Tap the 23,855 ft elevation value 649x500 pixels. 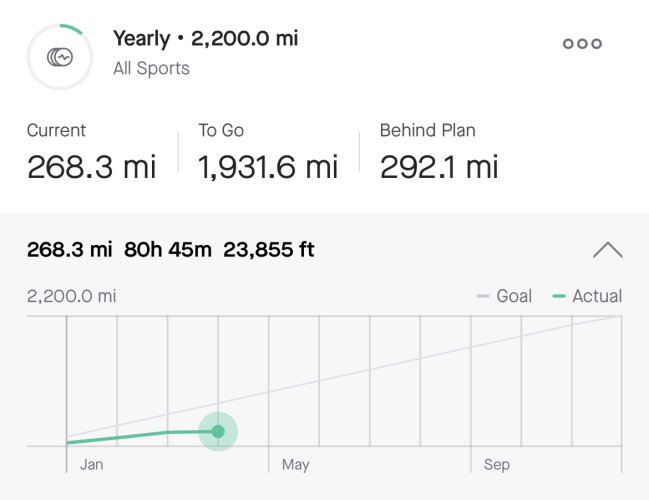point(269,250)
